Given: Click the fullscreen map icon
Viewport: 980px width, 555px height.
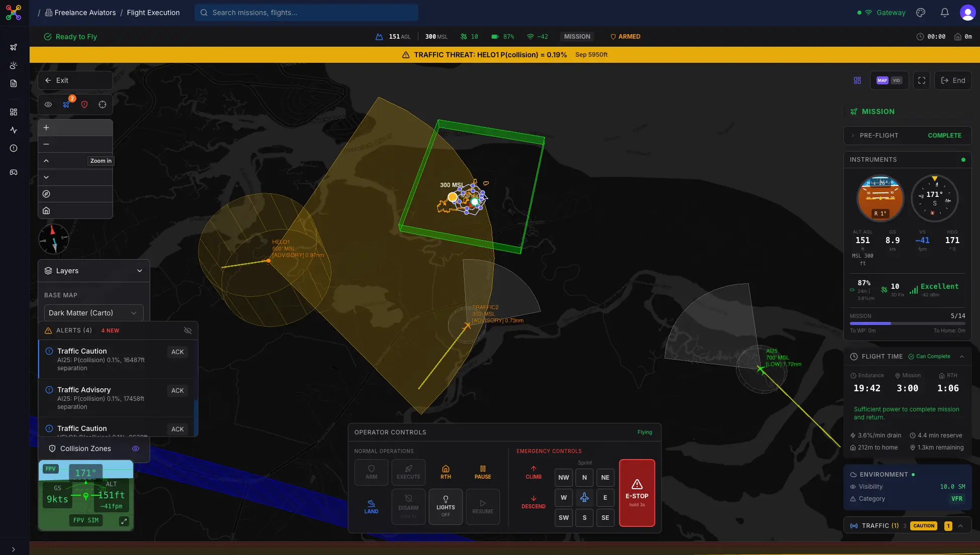Looking at the screenshot, I should 921,80.
